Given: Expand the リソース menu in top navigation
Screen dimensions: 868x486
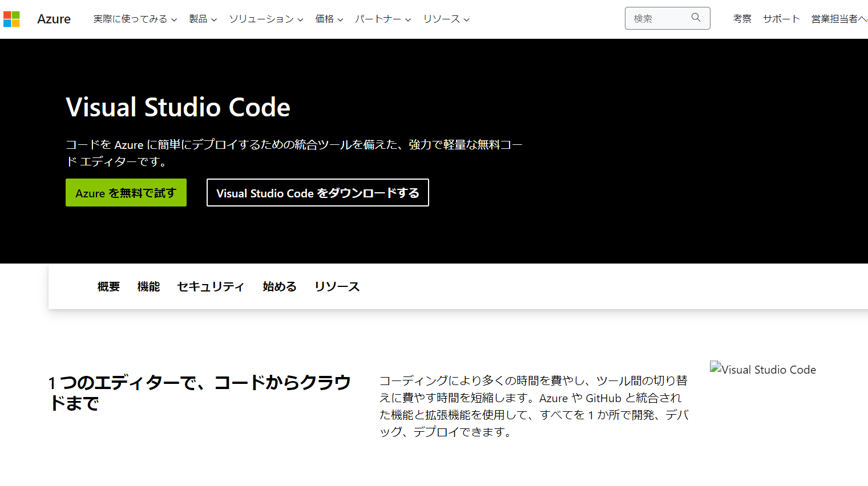Looking at the screenshot, I should [446, 19].
